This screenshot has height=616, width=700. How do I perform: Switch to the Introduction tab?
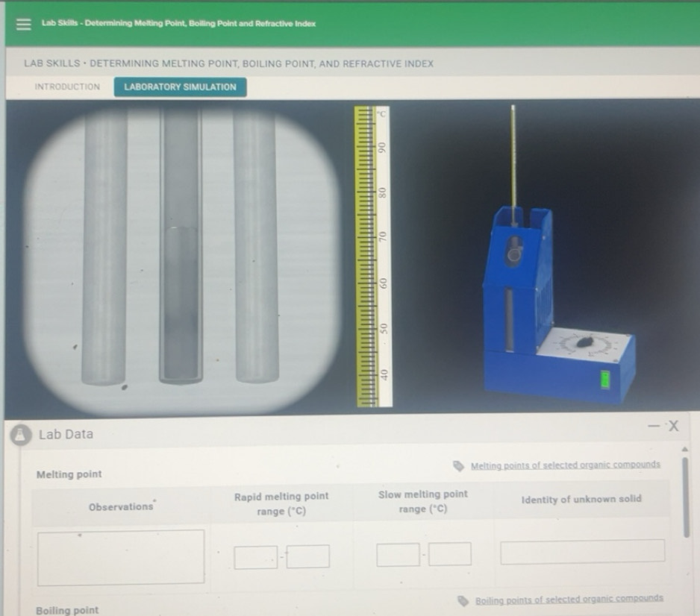[67, 87]
